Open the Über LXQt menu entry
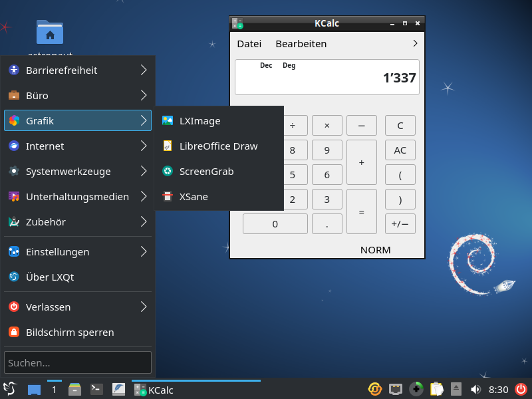The height and width of the screenshot is (399, 532). pos(78,277)
